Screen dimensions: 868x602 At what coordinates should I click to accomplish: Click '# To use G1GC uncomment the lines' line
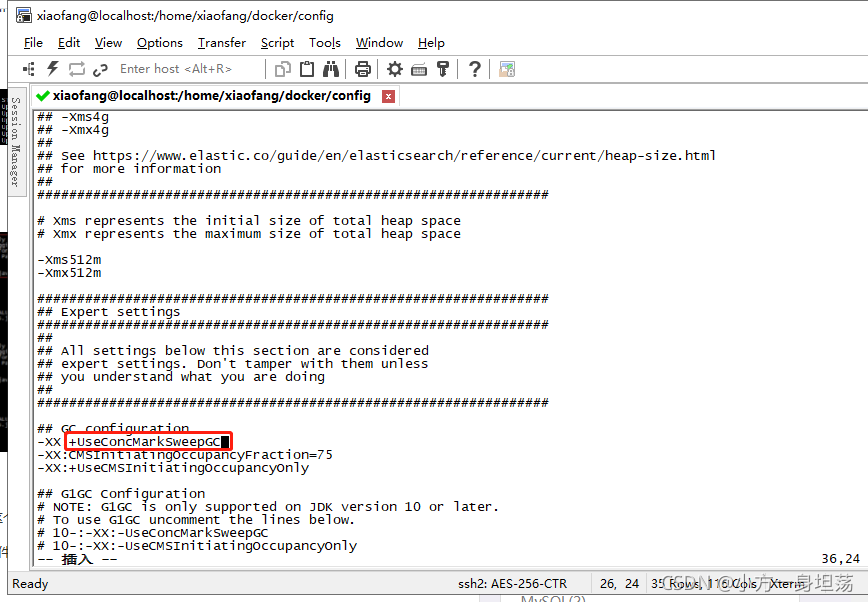click(x=196, y=519)
